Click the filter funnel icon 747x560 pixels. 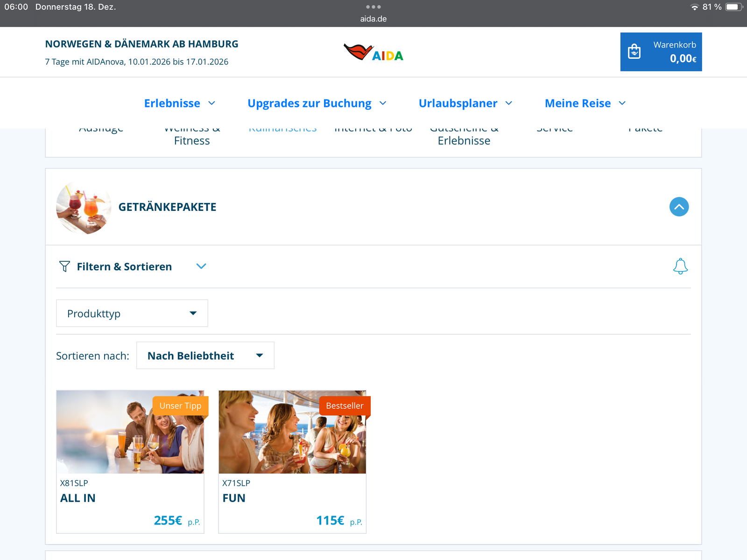coord(64,266)
